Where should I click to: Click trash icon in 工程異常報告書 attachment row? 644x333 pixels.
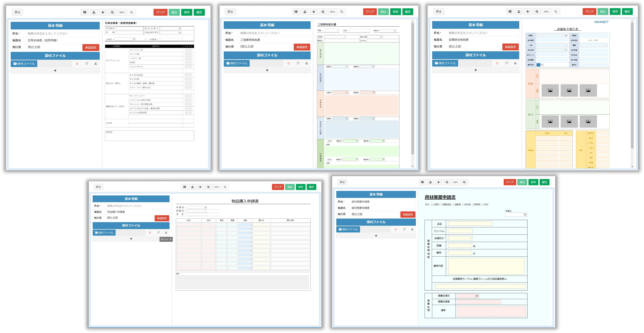(288, 63)
